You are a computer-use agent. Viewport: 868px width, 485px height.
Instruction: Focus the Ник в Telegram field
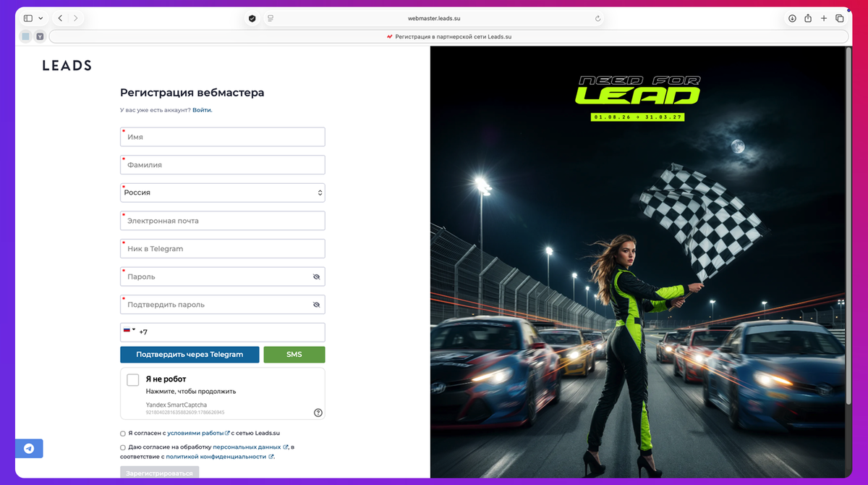point(223,249)
